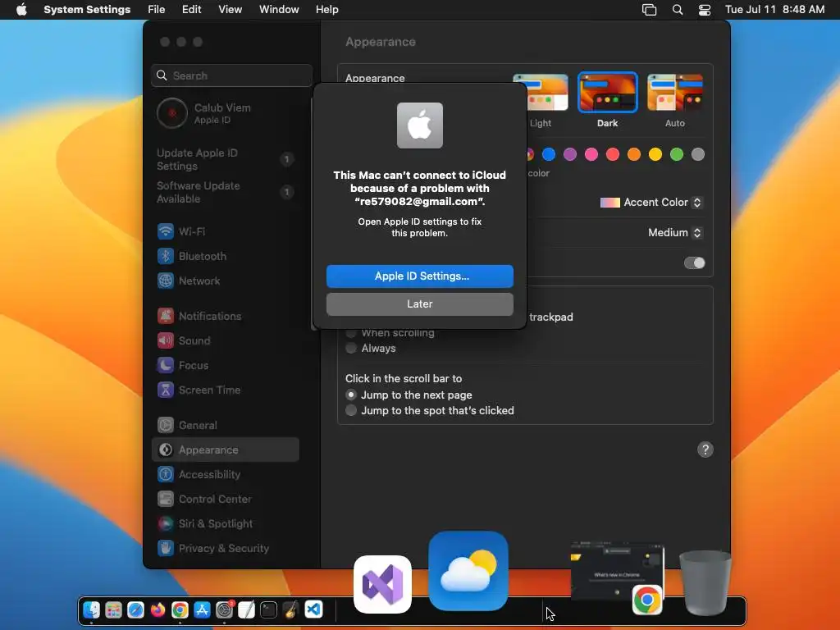Open the File menu

tap(157, 10)
